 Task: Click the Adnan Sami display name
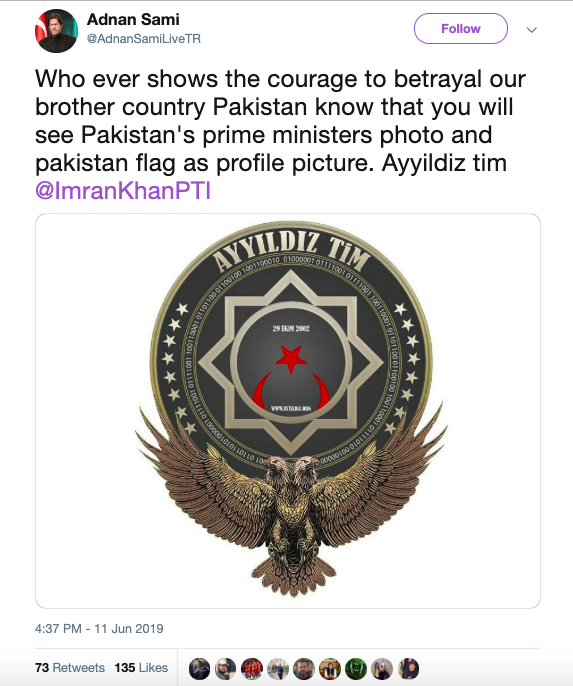tap(133, 19)
